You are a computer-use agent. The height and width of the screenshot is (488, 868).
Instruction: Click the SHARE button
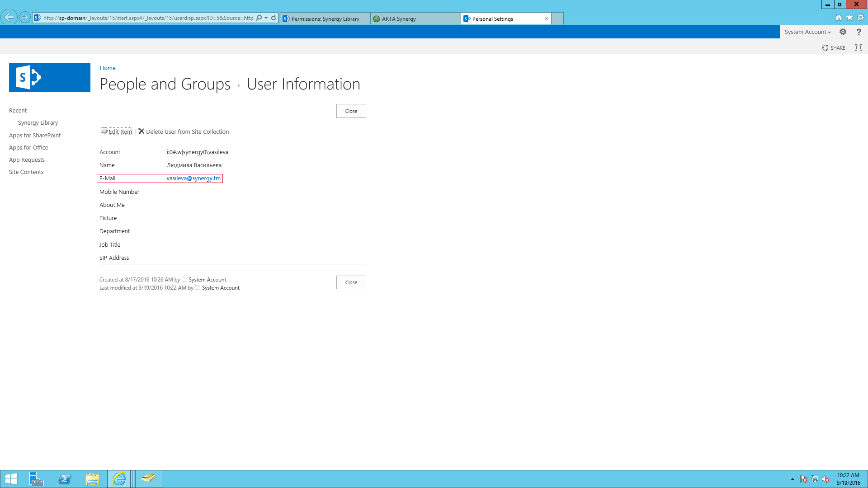click(834, 48)
